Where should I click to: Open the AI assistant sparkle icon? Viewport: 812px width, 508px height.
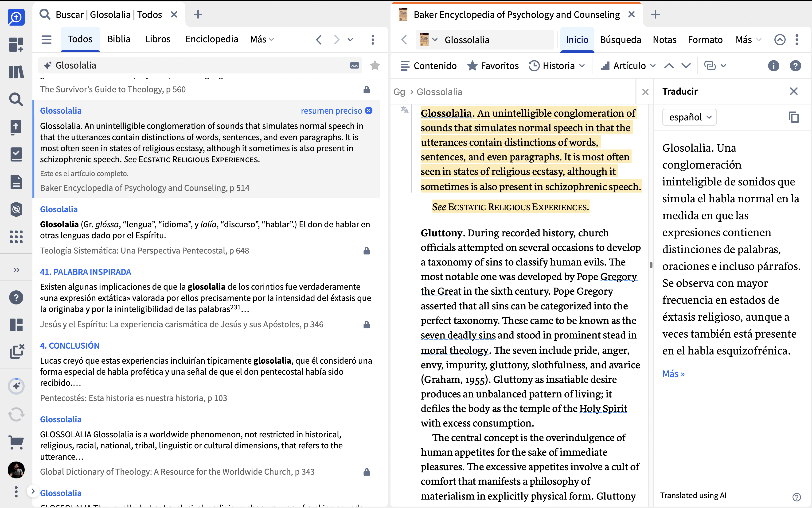point(16,386)
